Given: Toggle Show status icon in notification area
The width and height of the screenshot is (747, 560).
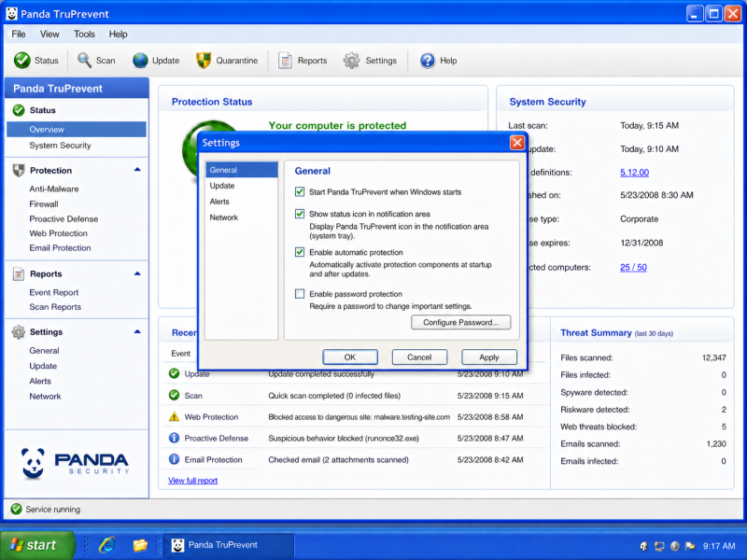Looking at the screenshot, I should pyautogui.click(x=300, y=214).
